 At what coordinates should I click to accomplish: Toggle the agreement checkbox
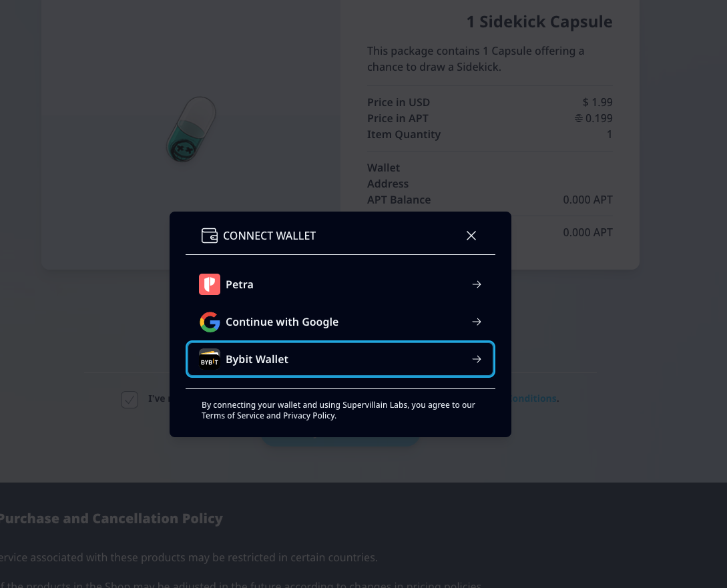point(130,399)
